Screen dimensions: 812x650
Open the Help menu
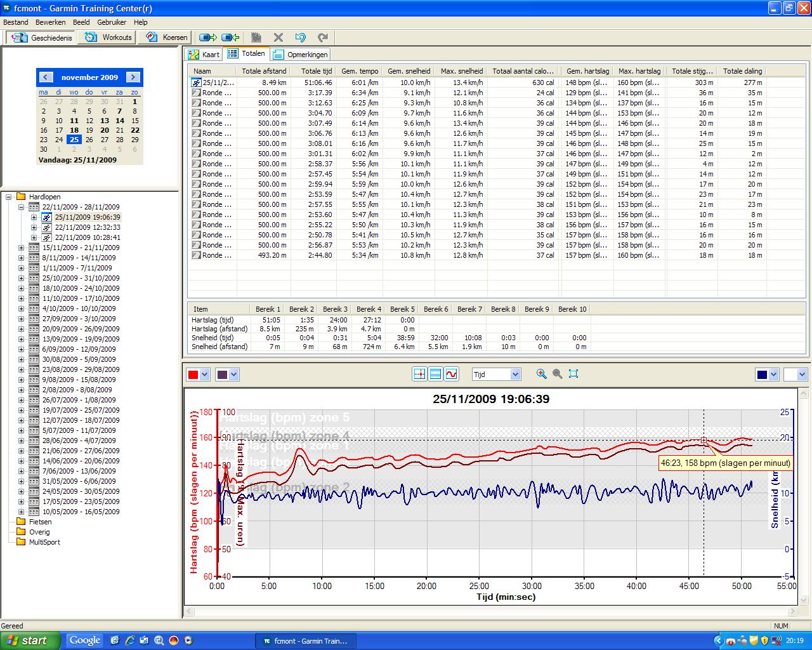click(x=140, y=22)
